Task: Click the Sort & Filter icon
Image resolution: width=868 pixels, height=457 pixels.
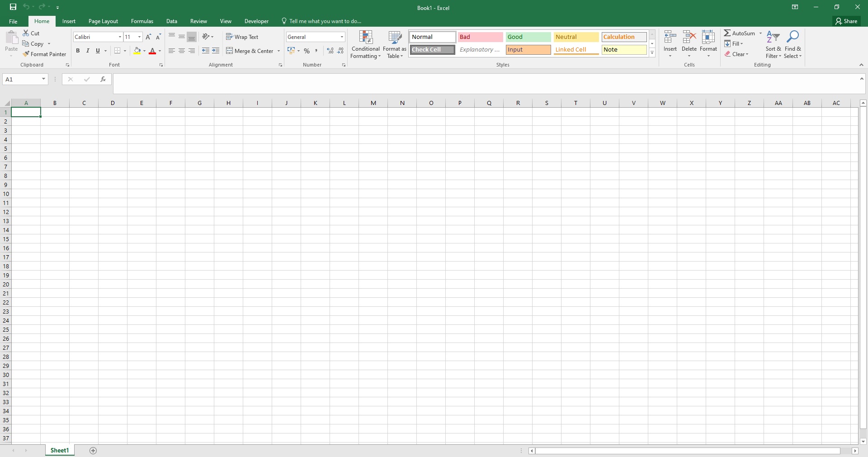Action: pyautogui.click(x=773, y=37)
